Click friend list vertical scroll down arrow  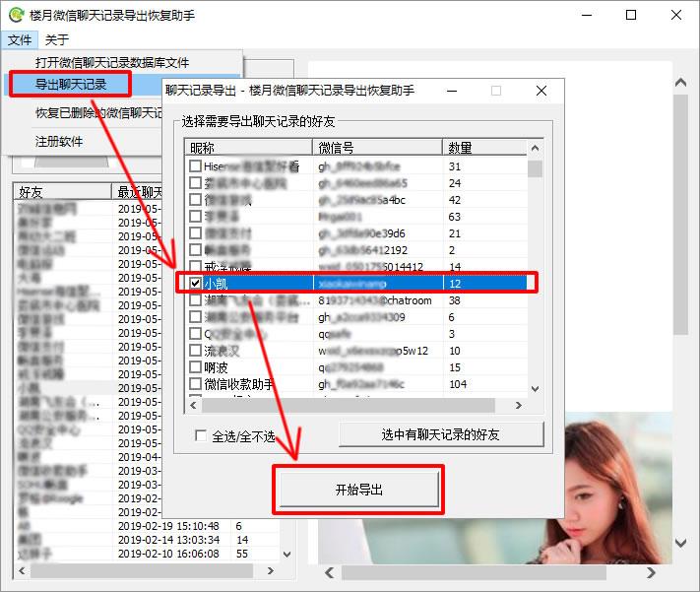click(287, 554)
